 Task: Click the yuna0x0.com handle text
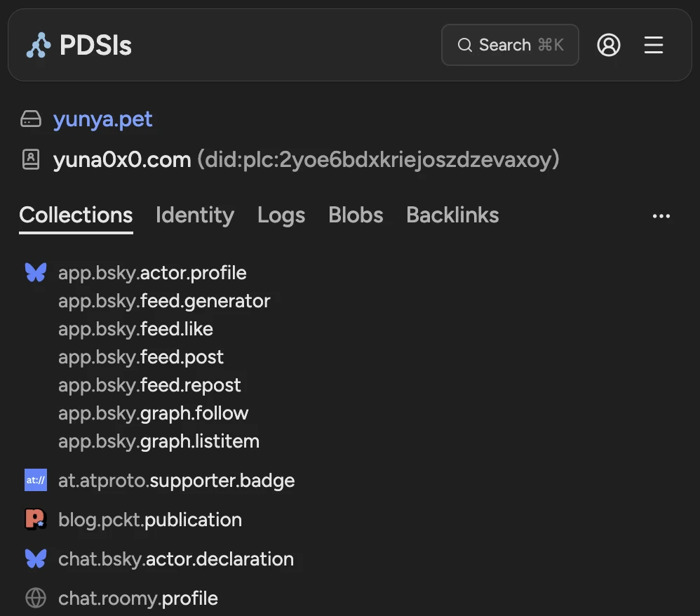pyautogui.click(x=122, y=160)
